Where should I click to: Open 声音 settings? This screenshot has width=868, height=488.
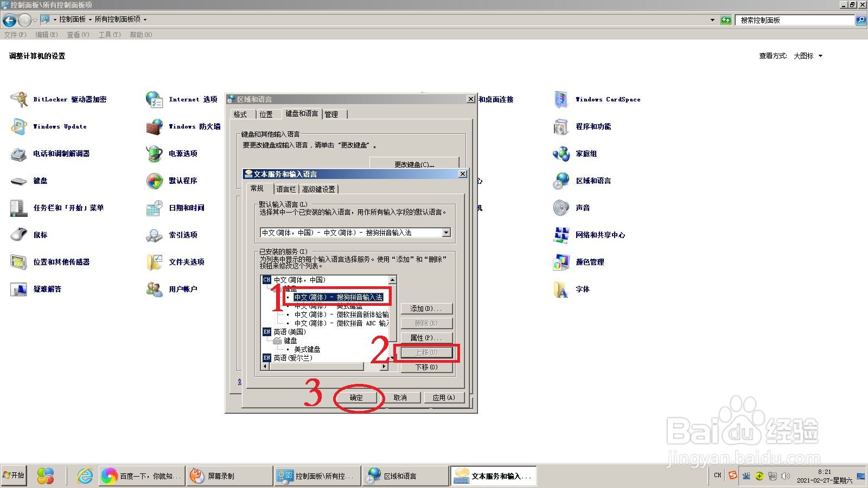point(581,208)
